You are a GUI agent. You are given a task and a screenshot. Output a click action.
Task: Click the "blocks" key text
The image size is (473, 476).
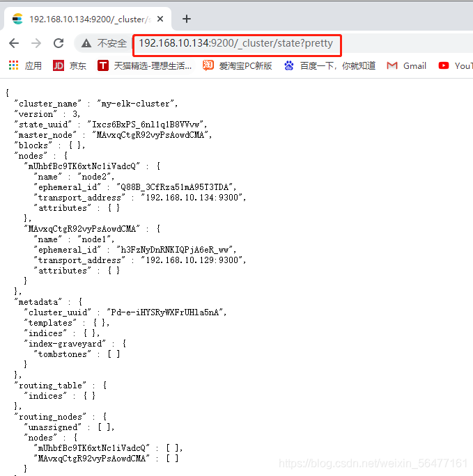pos(33,145)
